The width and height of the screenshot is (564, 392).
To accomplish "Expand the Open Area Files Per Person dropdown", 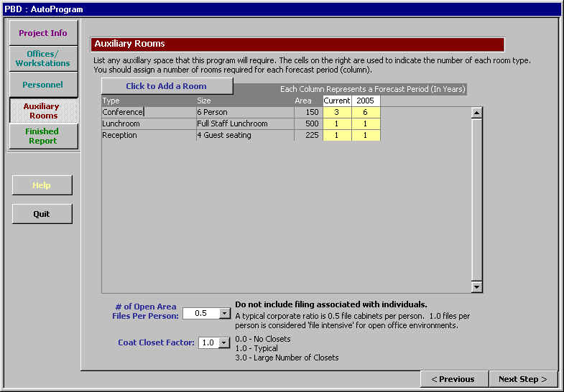I will (x=224, y=313).
